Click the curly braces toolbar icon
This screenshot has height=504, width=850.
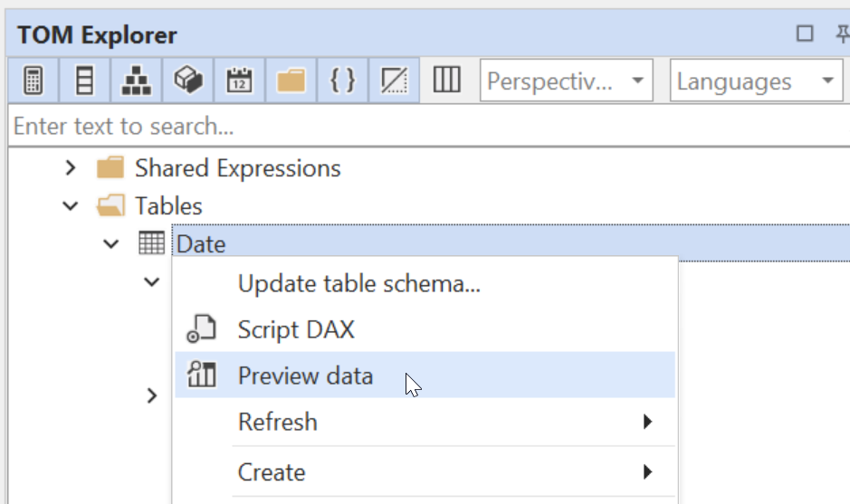point(342,81)
